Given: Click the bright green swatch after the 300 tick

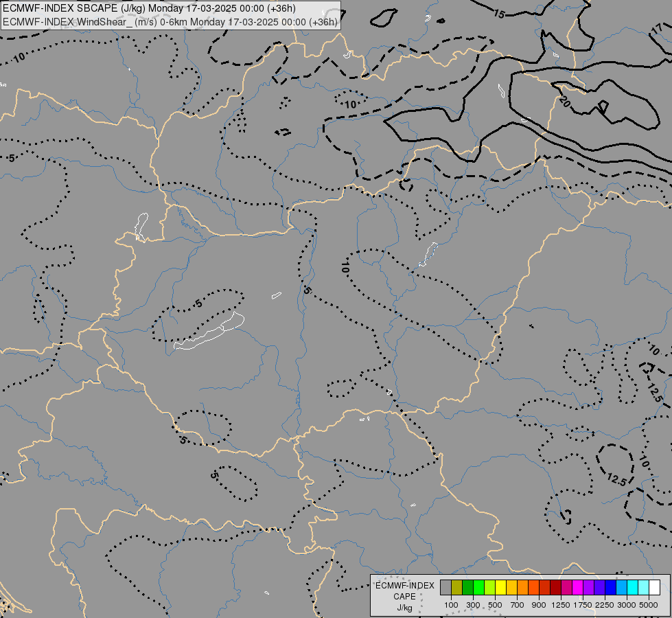Looking at the screenshot, I should coord(478,588).
